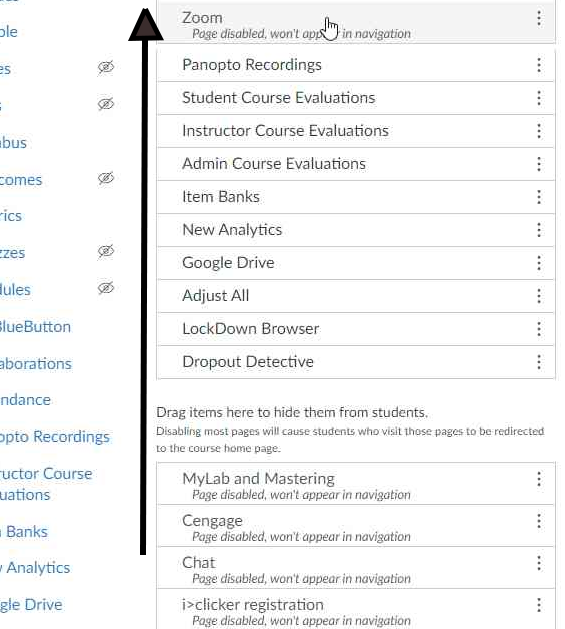Open options for Student Course Evaluations
Screen dimensions: 565x629
click(539, 98)
